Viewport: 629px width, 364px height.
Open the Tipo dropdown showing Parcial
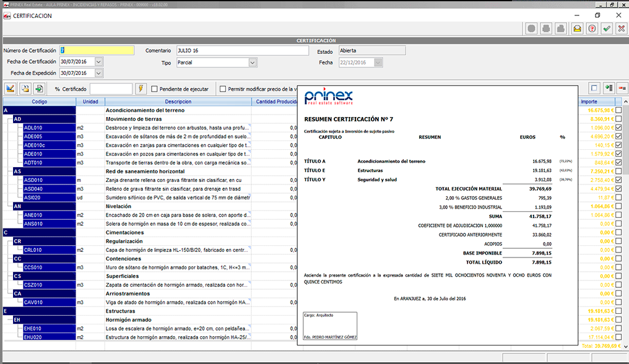coord(250,62)
